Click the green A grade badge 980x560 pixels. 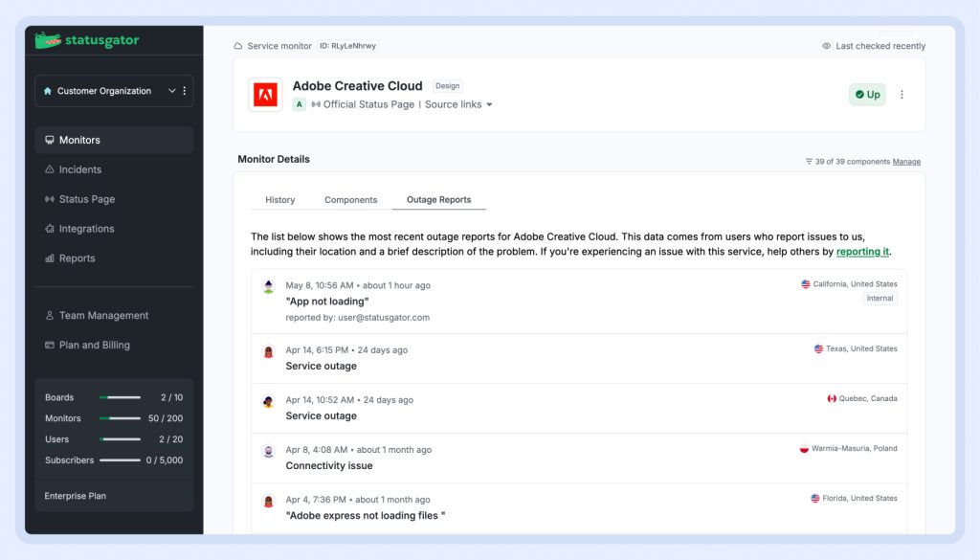pos(300,104)
